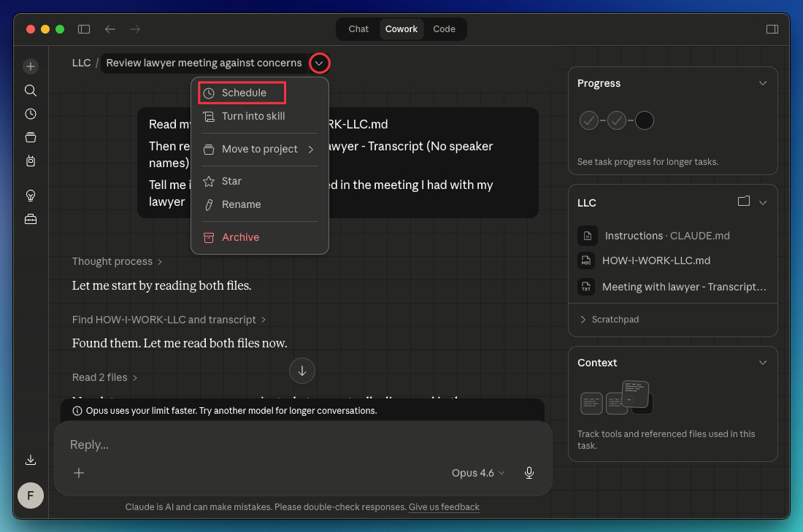Image resolution: width=803 pixels, height=532 pixels.
Task: Open projects stack icon in sidebar
Action: pyautogui.click(x=31, y=137)
